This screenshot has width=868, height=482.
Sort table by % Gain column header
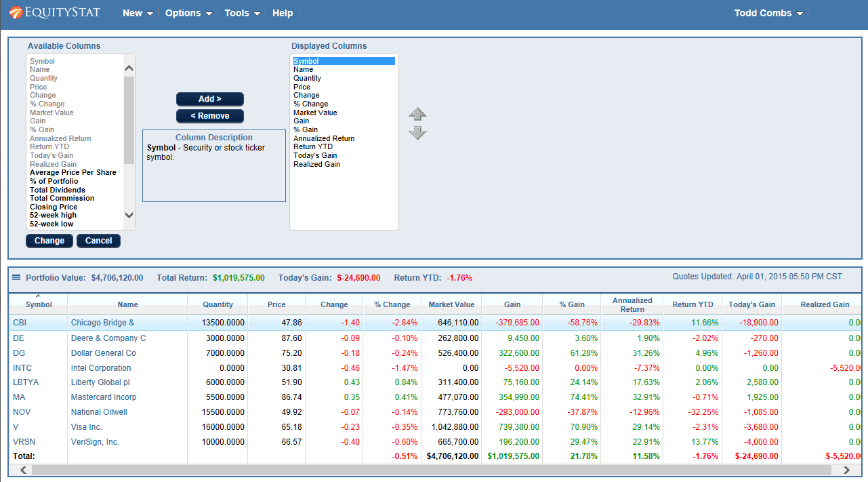click(572, 304)
